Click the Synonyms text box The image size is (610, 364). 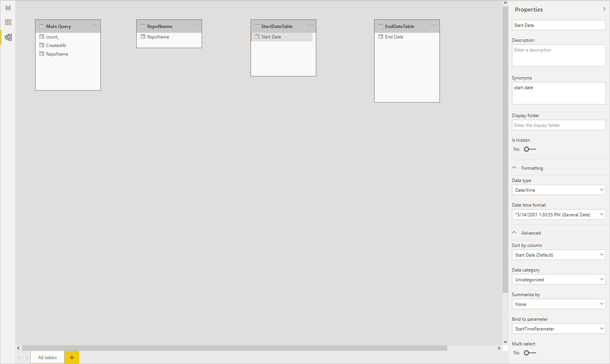pos(559,93)
